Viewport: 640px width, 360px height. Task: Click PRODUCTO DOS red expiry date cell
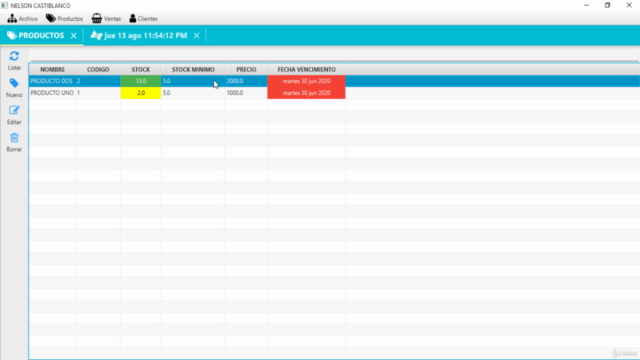(307, 81)
